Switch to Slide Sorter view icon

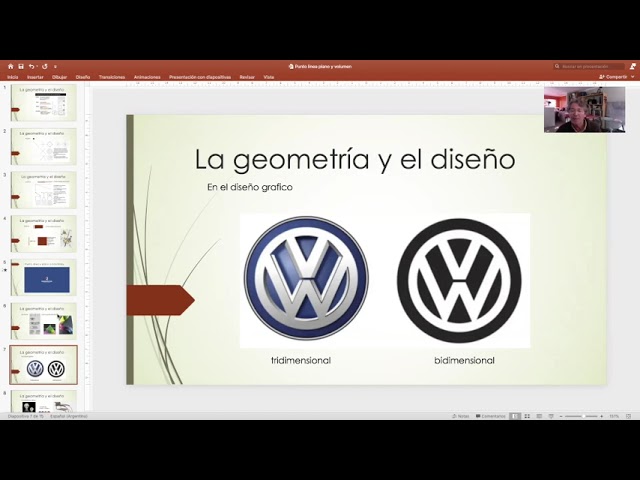click(x=527, y=416)
